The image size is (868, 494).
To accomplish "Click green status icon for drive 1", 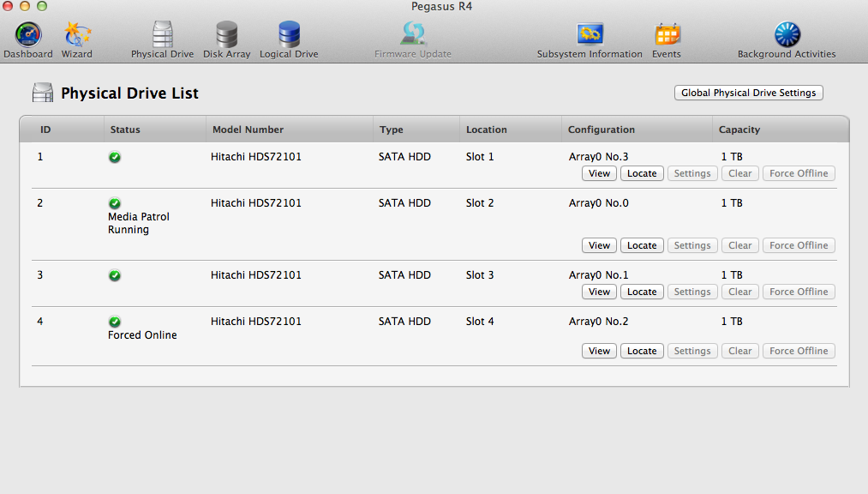I will point(115,157).
